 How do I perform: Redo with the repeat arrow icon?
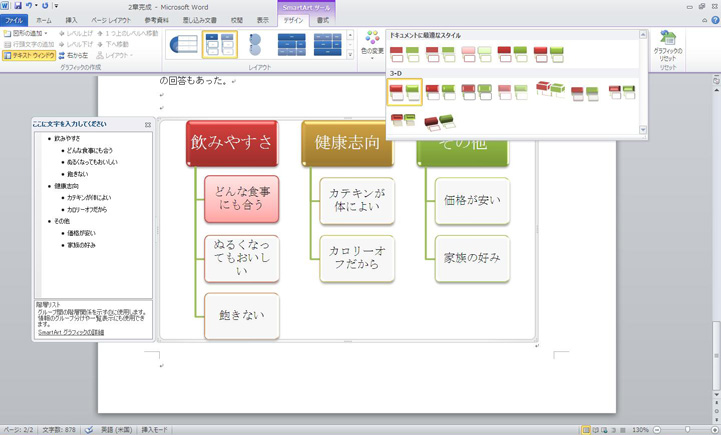[45, 6]
